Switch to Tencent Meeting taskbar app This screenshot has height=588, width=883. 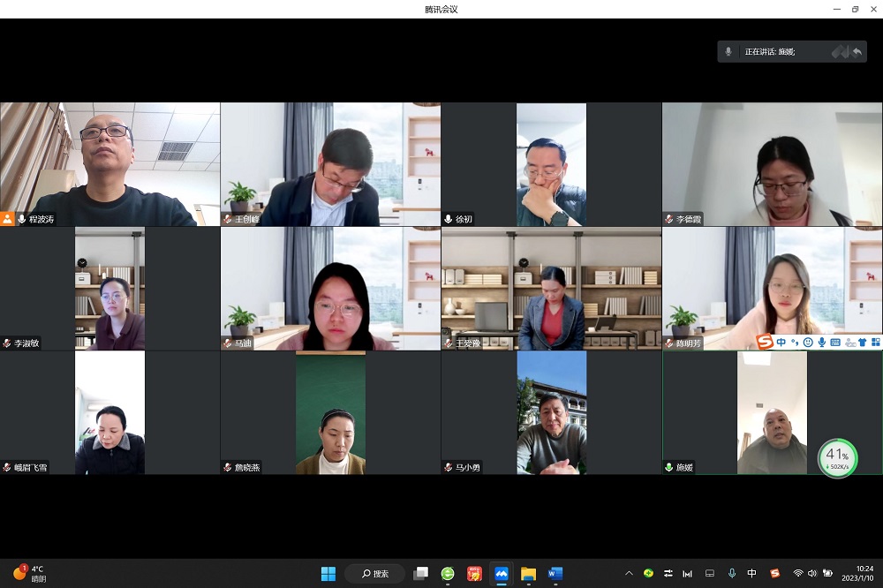pyautogui.click(x=502, y=574)
